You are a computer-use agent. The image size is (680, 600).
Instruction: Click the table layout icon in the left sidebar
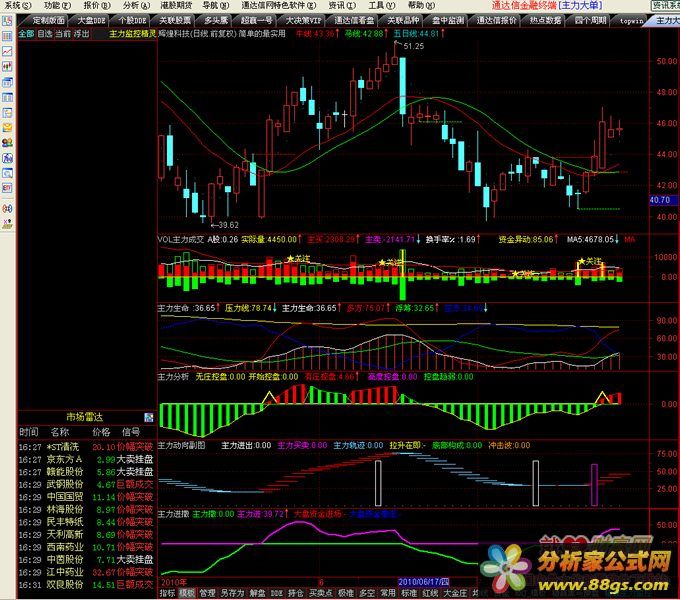pos(7,97)
